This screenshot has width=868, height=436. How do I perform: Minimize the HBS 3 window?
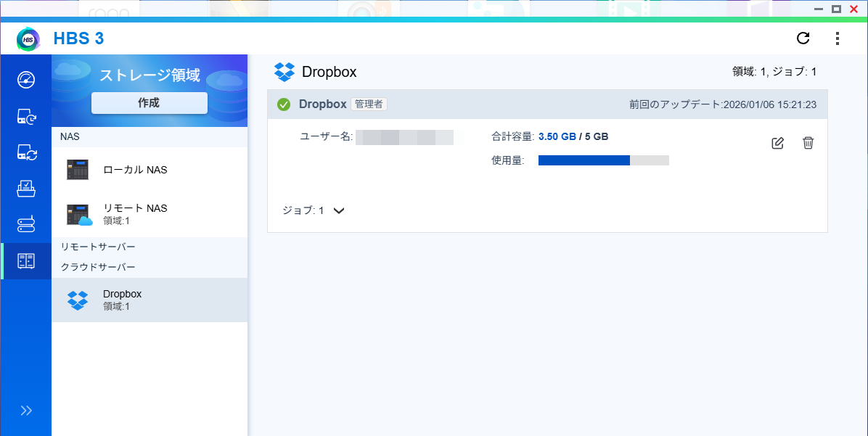(819, 8)
